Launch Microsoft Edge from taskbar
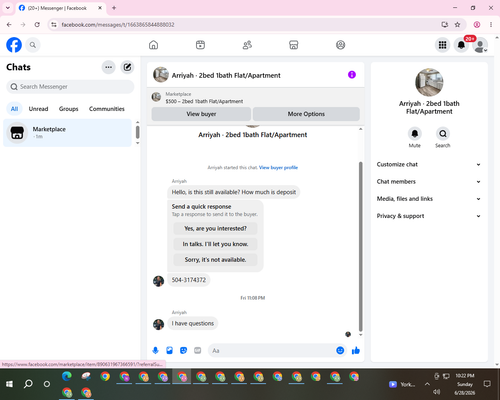Viewport: 500px width, 400px height. click(67, 376)
